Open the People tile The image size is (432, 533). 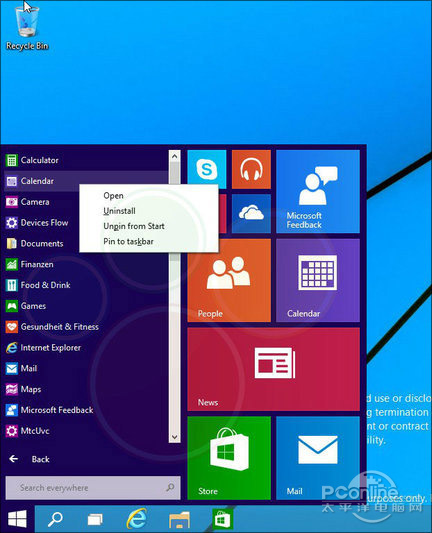click(x=229, y=280)
